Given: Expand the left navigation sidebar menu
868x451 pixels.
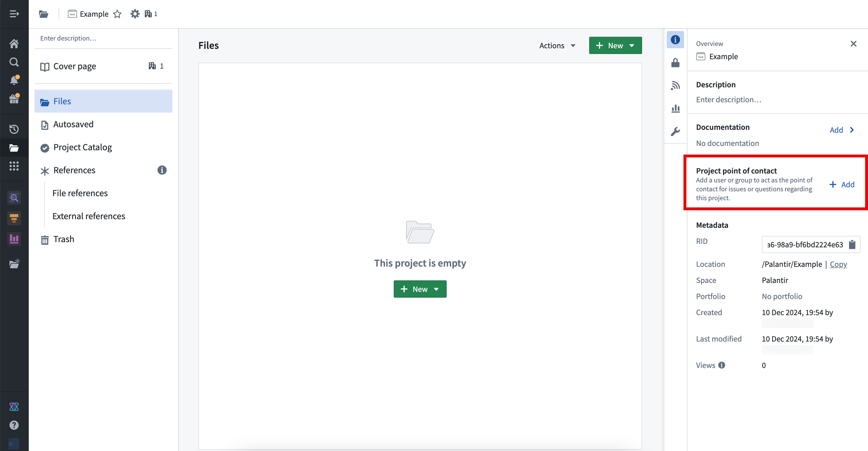Looking at the screenshot, I should [14, 14].
